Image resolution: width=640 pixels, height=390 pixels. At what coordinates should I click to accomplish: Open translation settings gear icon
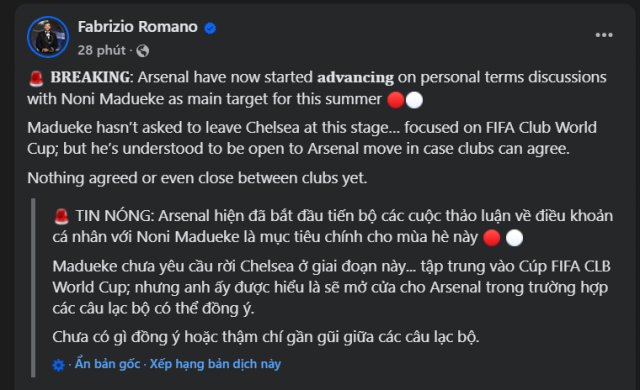[58, 365]
